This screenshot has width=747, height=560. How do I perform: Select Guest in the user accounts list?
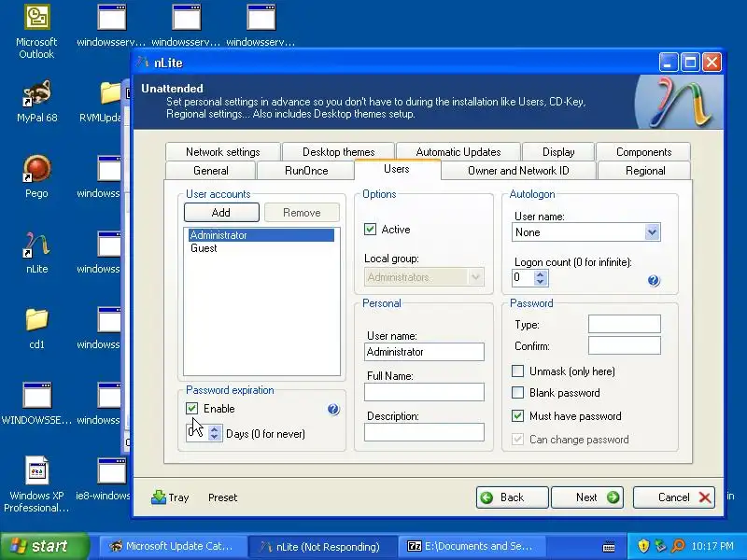coord(261,248)
